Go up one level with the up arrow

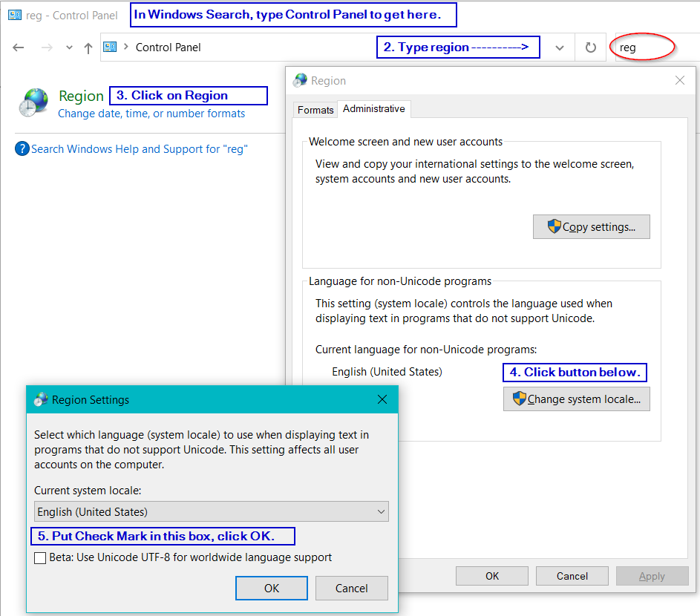tap(88, 47)
